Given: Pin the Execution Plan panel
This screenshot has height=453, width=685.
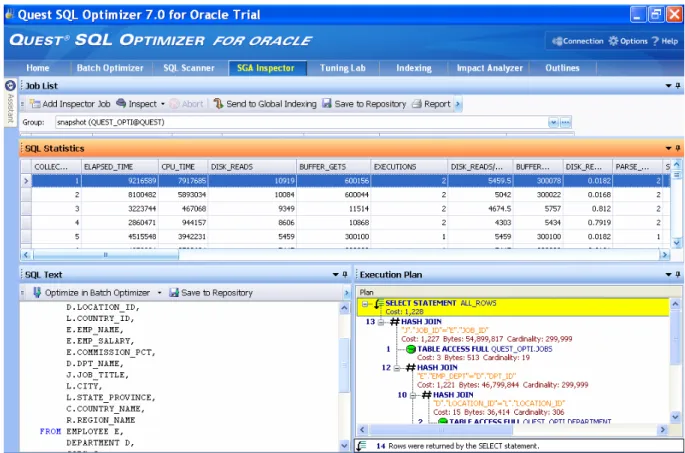Looking at the screenshot, I should pos(678,274).
